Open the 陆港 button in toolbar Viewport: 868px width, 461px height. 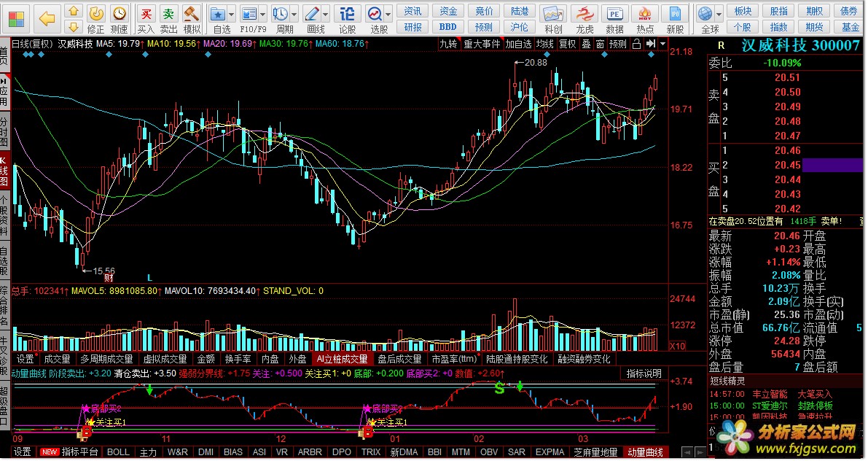[x=519, y=11]
